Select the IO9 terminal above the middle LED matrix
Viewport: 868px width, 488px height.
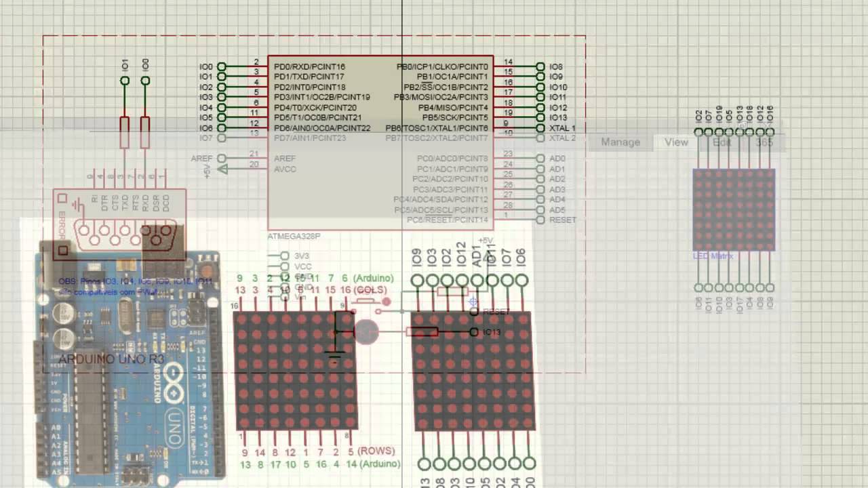click(x=417, y=280)
